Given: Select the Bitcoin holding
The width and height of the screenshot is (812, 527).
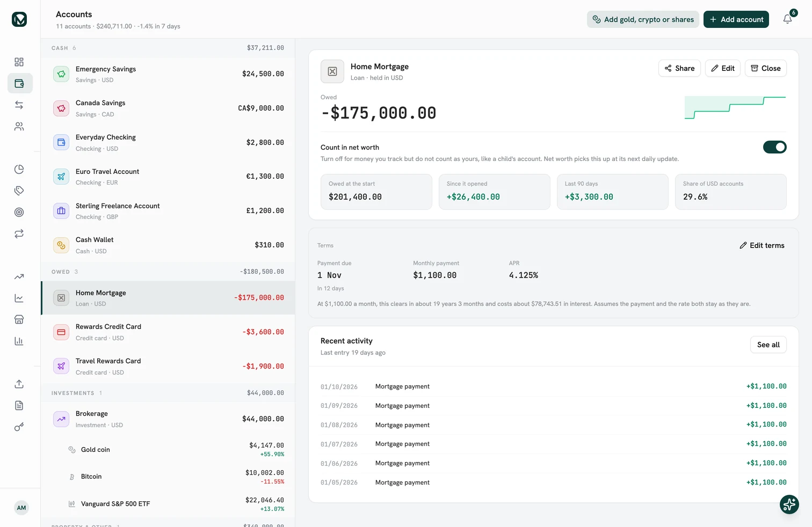Looking at the screenshot, I should coord(168,477).
